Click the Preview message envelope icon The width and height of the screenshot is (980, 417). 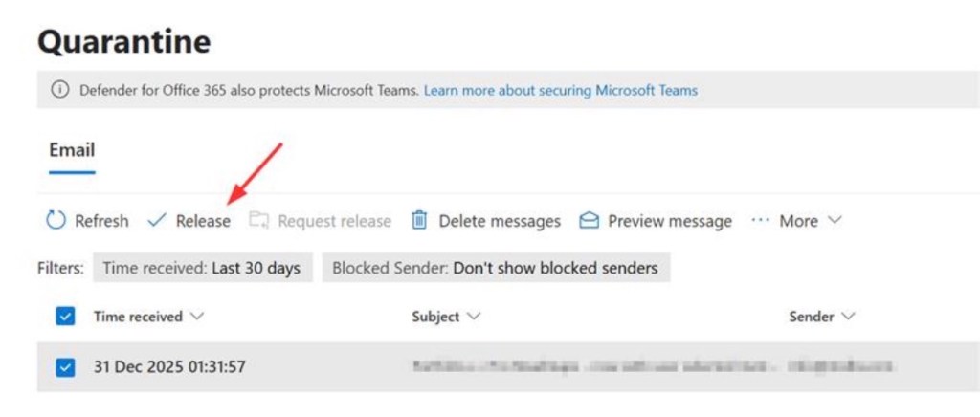[x=590, y=221]
